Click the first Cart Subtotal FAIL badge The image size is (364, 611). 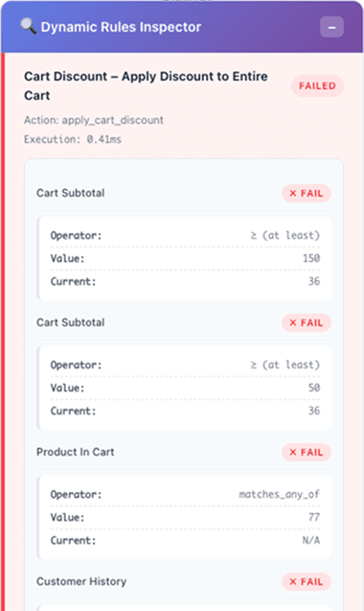[307, 194]
